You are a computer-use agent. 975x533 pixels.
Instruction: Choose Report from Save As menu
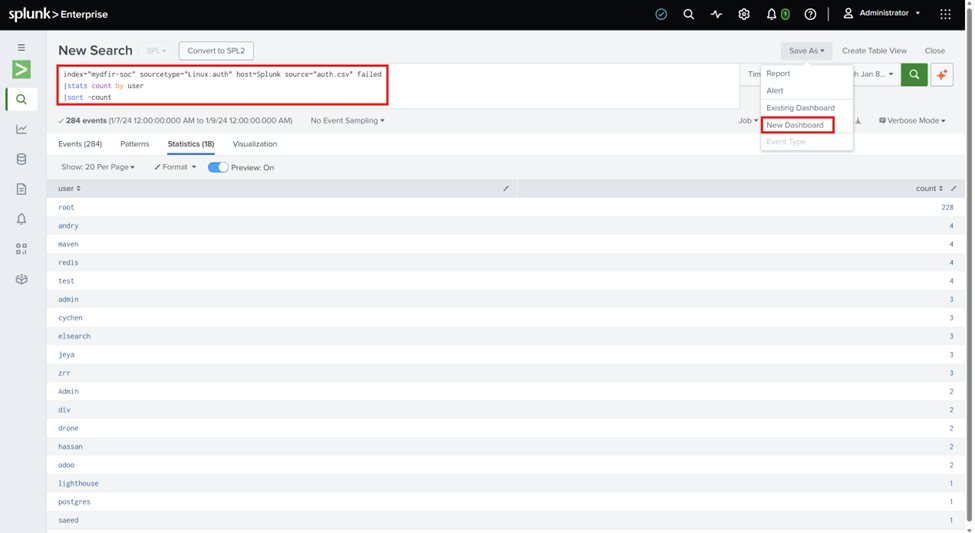[778, 73]
